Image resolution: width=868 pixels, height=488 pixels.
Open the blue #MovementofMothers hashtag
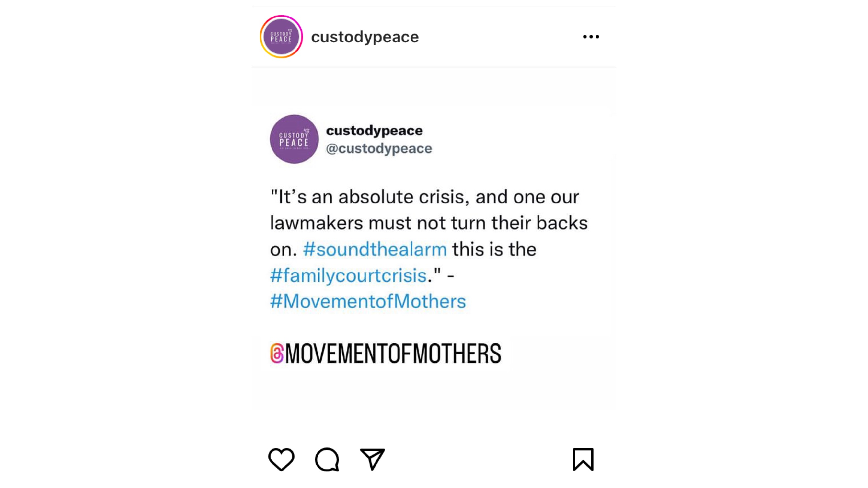click(368, 301)
